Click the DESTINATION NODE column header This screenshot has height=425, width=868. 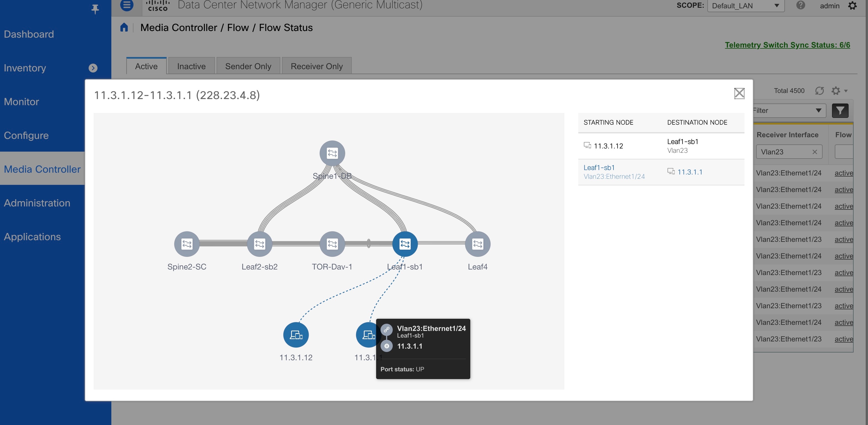[697, 122]
